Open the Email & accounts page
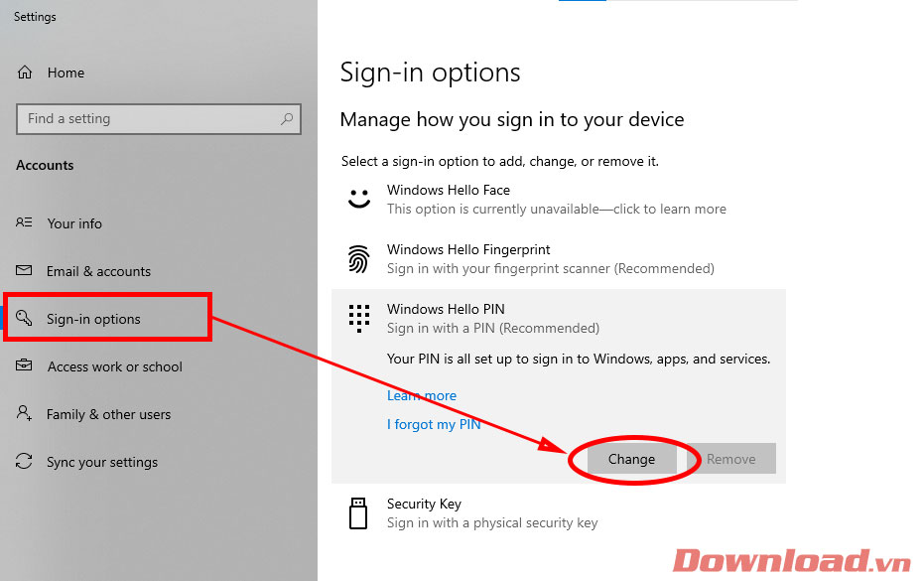Viewport: 924px width, 581px height. (x=98, y=271)
